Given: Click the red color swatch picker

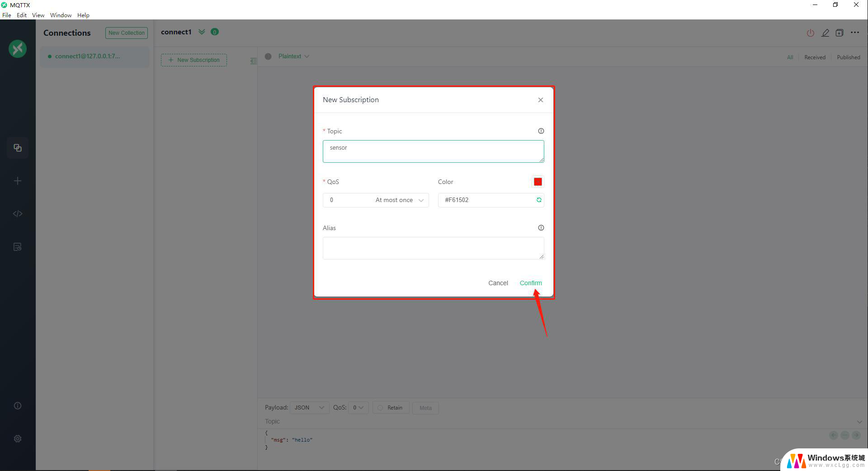Looking at the screenshot, I should pyautogui.click(x=538, y=182).
